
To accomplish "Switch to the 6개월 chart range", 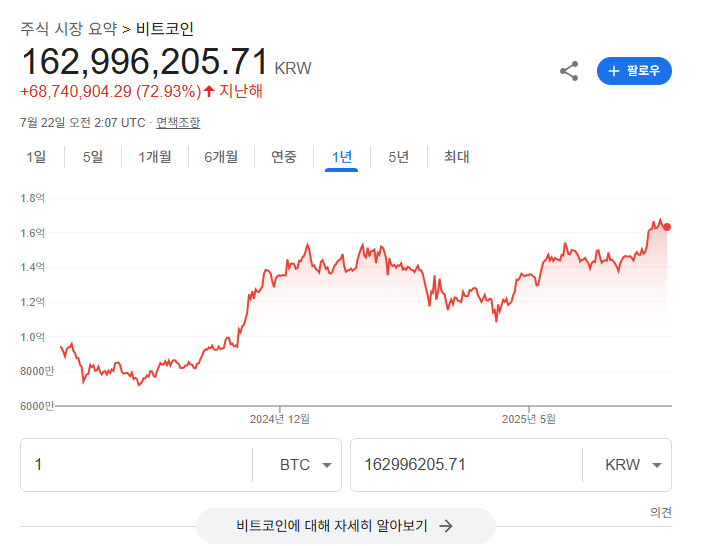I will point(221,157).
